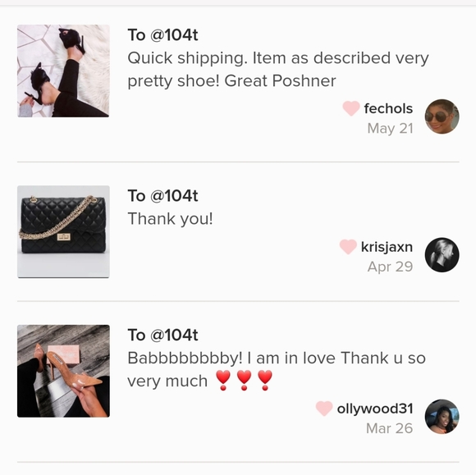The image size is (476, 475).
Task: Open the black quilted bag thumbnail
Action: click(x=63, y=231)
